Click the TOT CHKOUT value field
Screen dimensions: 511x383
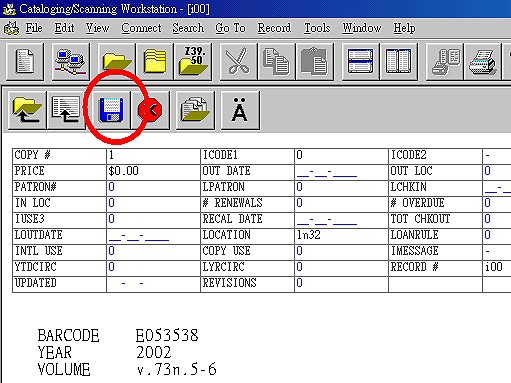497,220
